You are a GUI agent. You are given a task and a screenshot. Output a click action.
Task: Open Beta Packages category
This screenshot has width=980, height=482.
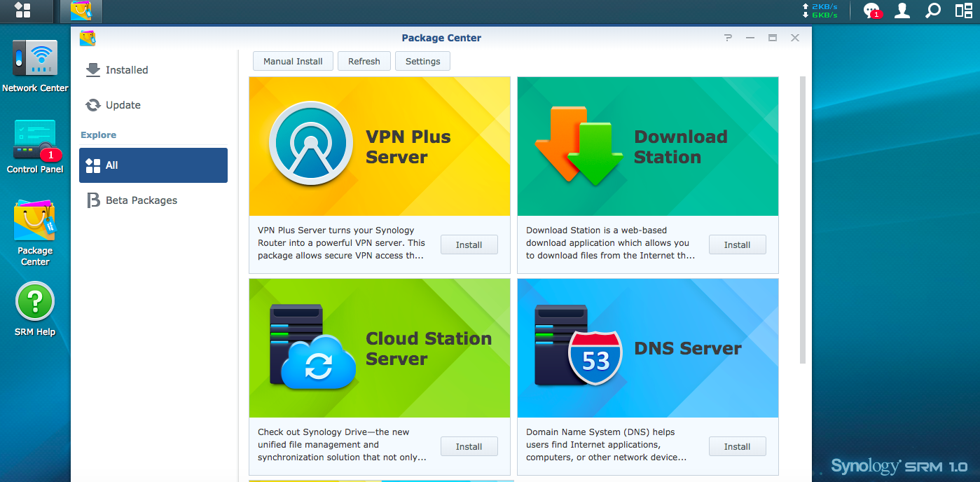tap(153, 200)
